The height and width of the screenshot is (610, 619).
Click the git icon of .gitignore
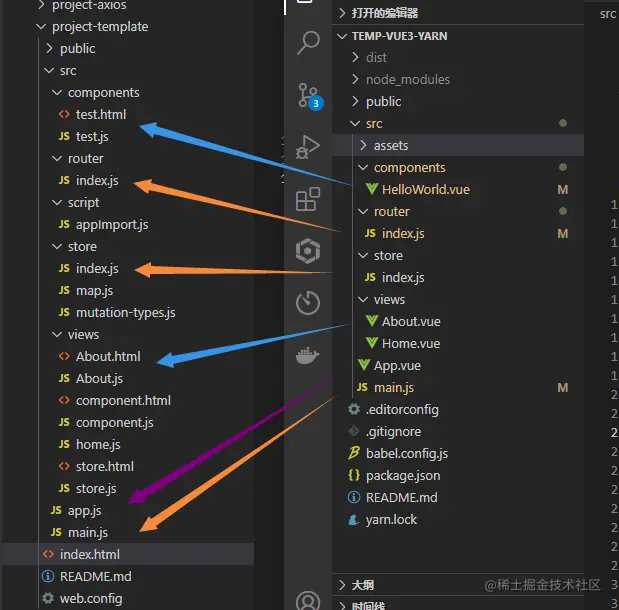(x=354, y=431)
